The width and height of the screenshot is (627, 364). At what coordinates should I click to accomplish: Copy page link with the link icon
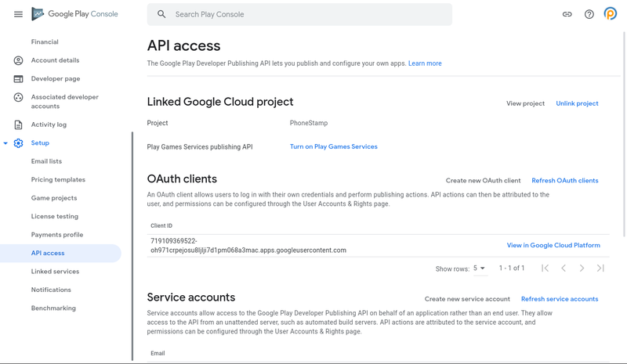click(567, 14)
